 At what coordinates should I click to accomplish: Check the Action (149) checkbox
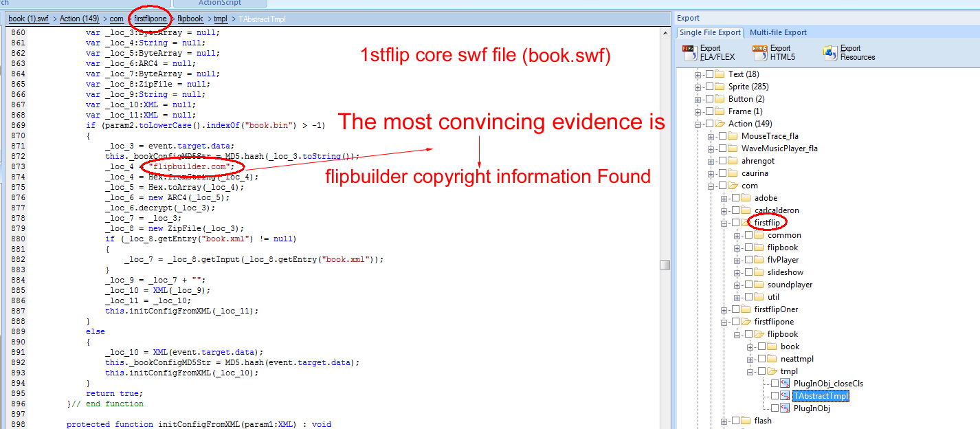[709, 124]
